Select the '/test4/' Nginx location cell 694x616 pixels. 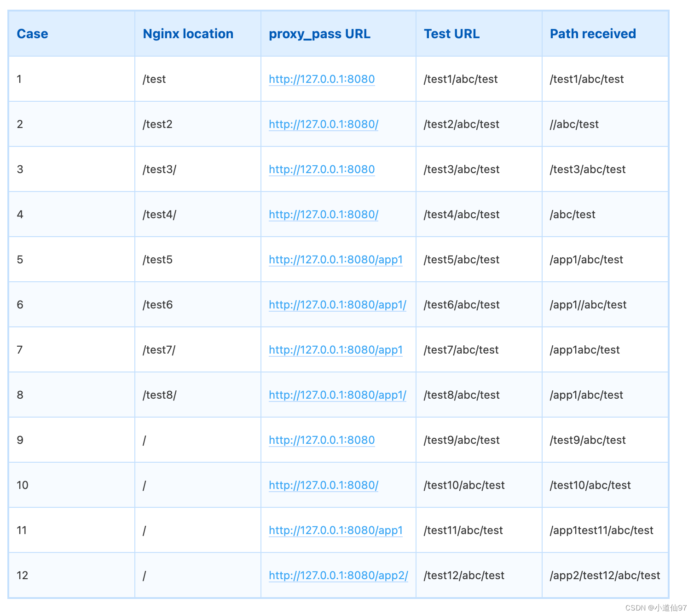198,215
